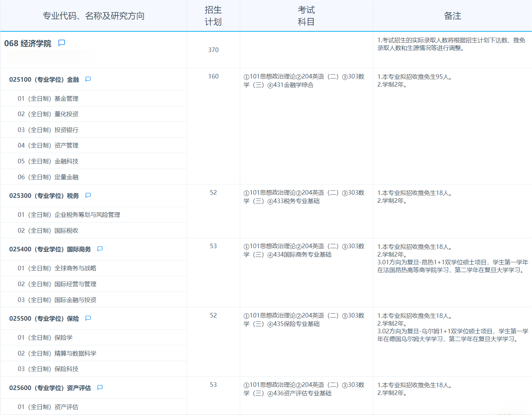The height and width of the screenshot is (415, 532).
Task: Open the comment bubble next to 025500 保险
Action: click(88, 318)
